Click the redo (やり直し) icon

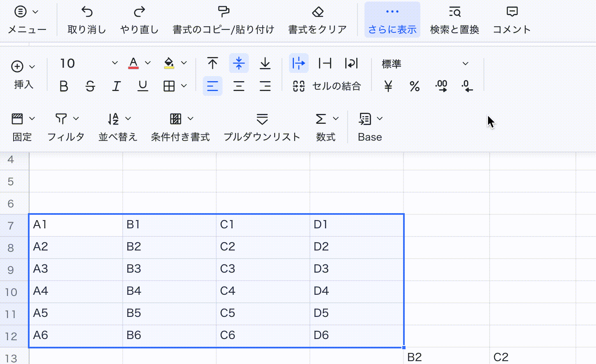[140, 12]
